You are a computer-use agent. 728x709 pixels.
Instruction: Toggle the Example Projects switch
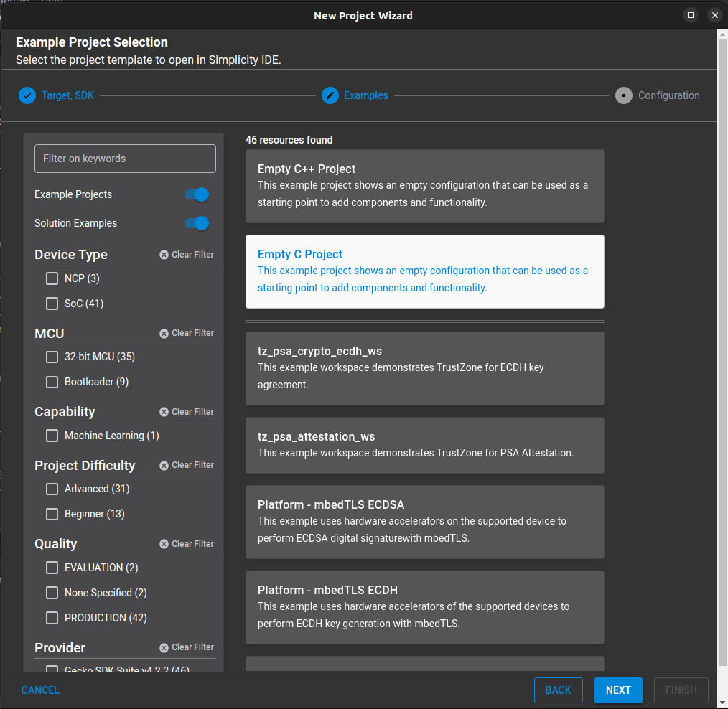[x=197, y=194]
